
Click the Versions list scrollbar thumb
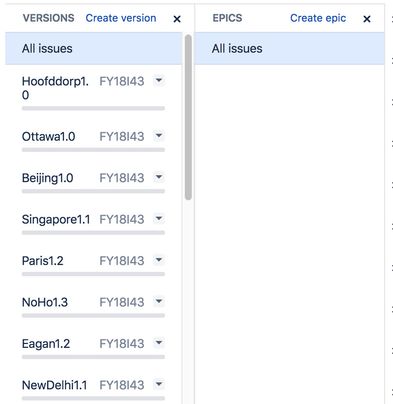[x=188, y=117]
